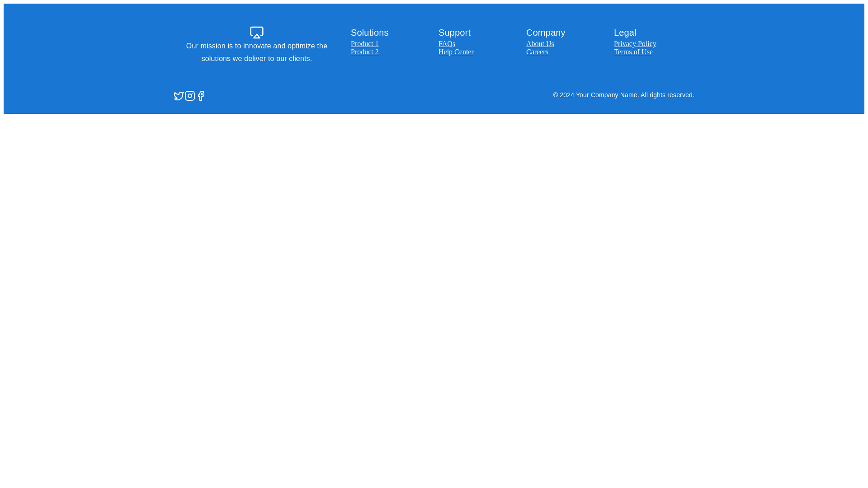Open the Instagram social icon
868x488 pixels.
pyautogui.click(x=190, y=96)
